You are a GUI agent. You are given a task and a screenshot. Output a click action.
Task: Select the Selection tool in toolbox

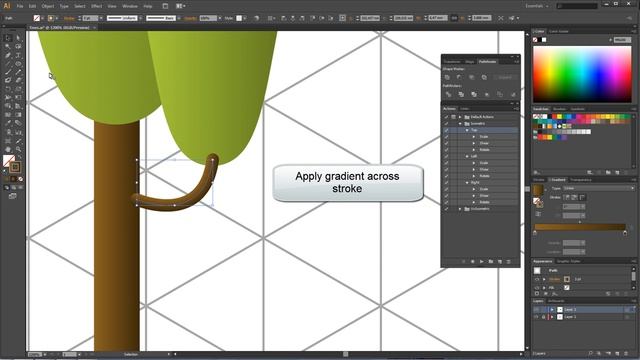(8, 38)
